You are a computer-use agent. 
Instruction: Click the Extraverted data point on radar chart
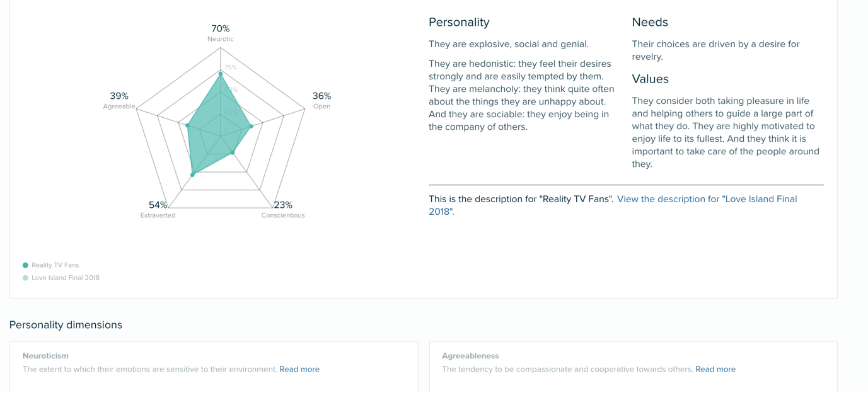click(192, 174)
